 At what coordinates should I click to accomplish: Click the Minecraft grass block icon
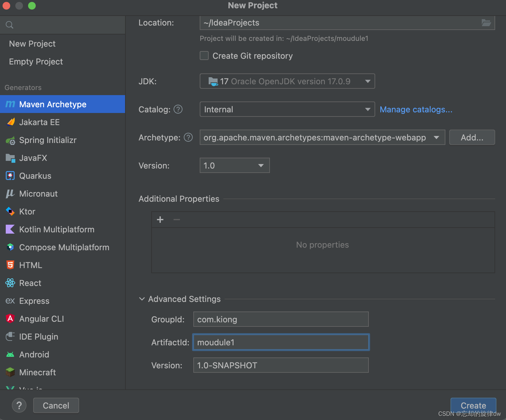click(x=10, y=372)
